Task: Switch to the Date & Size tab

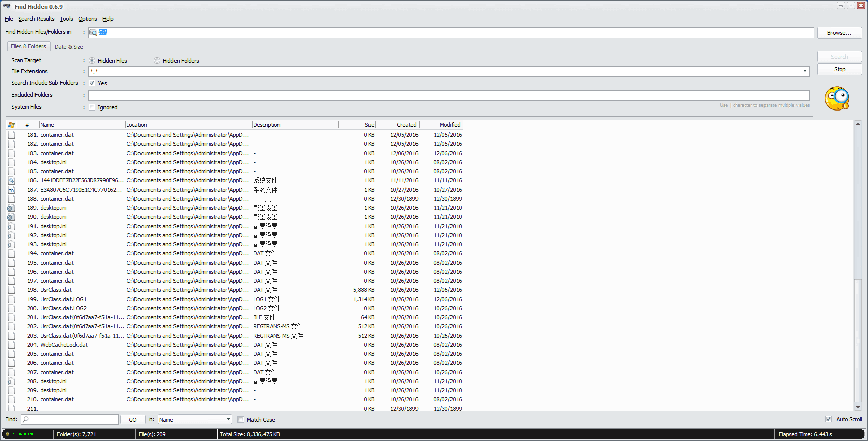Action: pyautogui.click(x=68, y=47)
